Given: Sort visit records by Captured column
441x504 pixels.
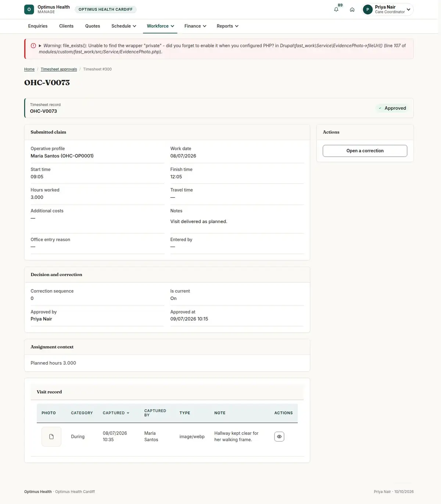Looking at the screenshot, I should (x=116, y=413).
